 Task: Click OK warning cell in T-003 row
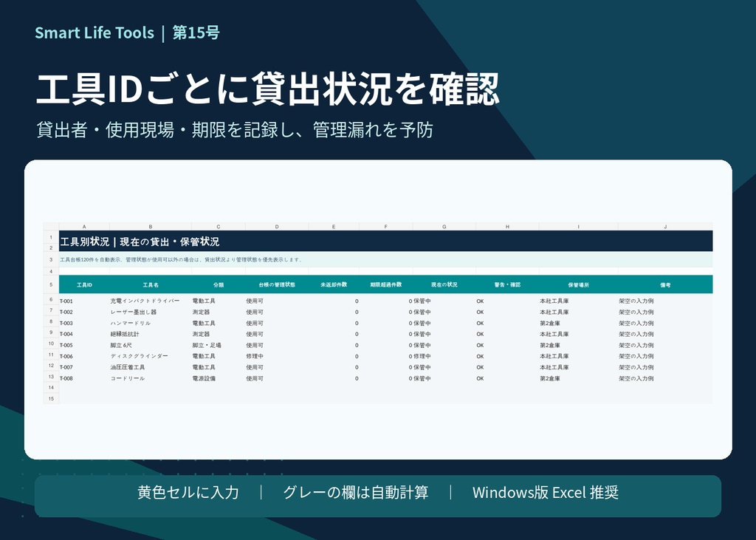pyautogui.click(x=507, y=324)
